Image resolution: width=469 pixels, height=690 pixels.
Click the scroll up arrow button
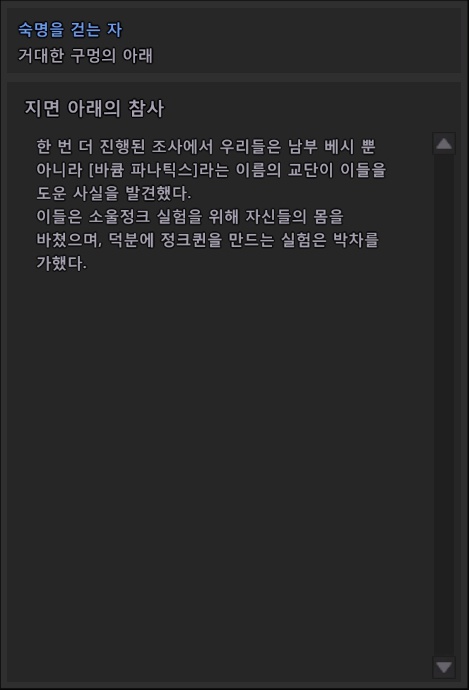pyautogui.click(x=443, y=143)
